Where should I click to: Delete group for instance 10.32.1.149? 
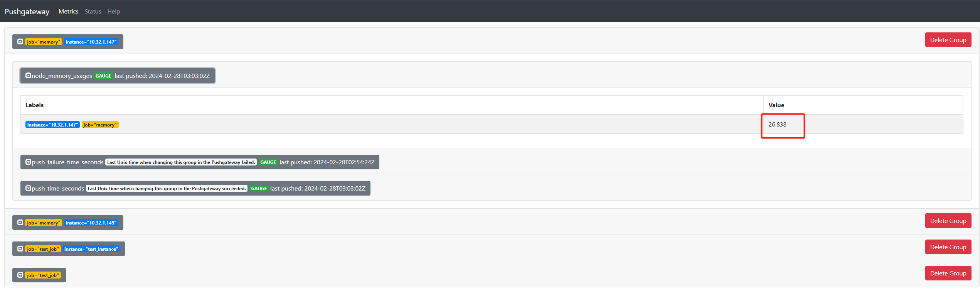pyautogui.click(x=948, y=221)
